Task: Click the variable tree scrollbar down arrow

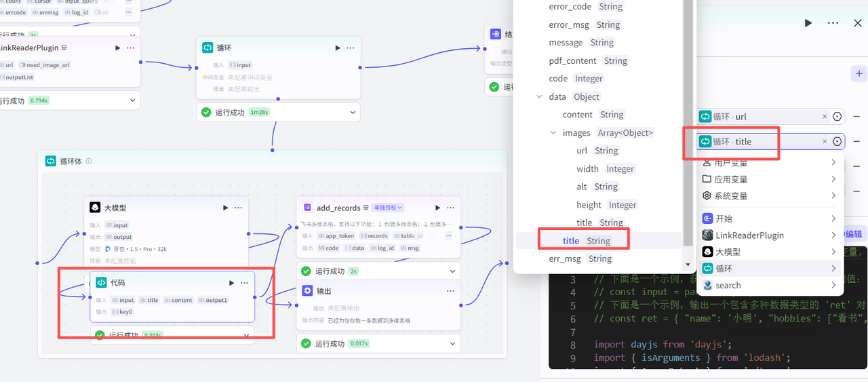Action: pos(688,265)
